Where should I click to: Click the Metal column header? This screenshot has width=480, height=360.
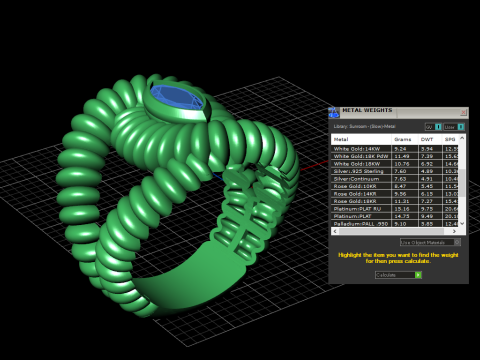coord(361,139)
